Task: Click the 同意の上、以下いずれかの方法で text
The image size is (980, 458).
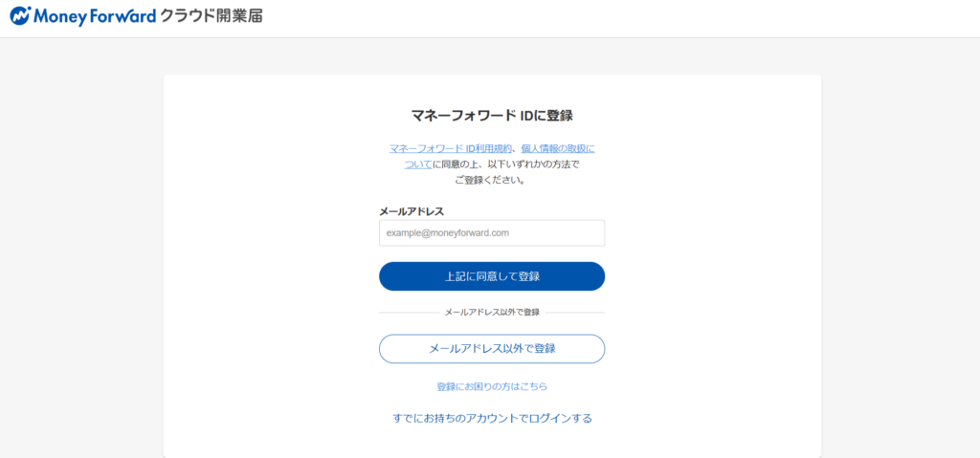Action: (x=507, y=164)
